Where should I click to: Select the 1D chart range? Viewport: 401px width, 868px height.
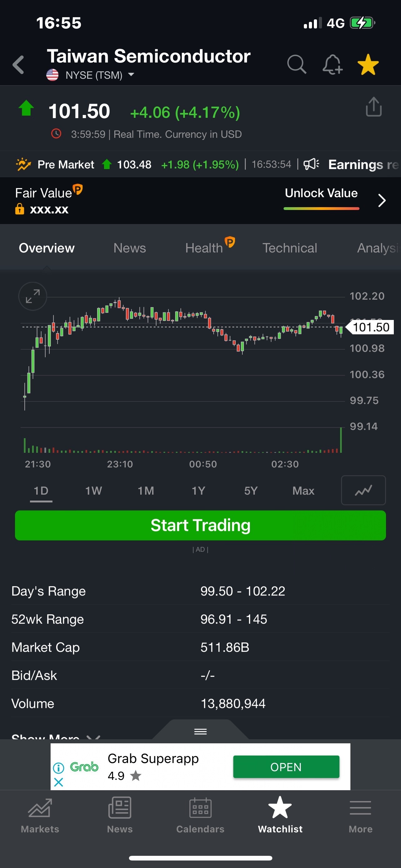tap(41, 491)
